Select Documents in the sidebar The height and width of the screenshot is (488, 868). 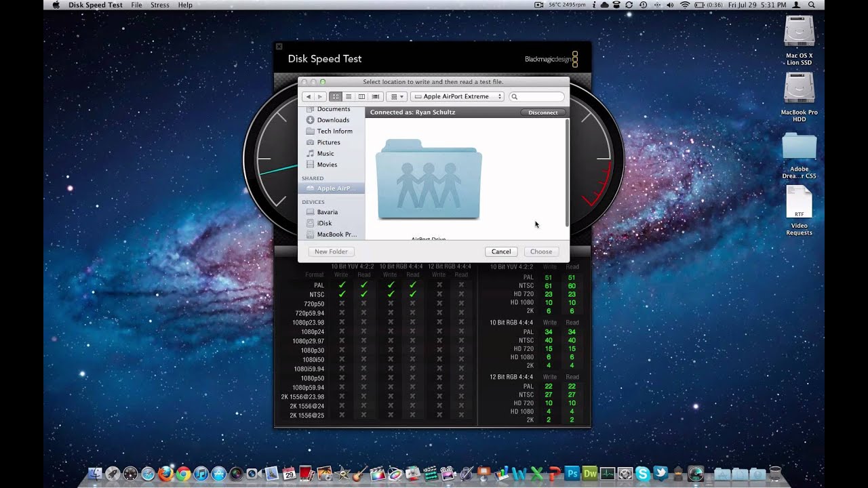(x=333, y=109)
